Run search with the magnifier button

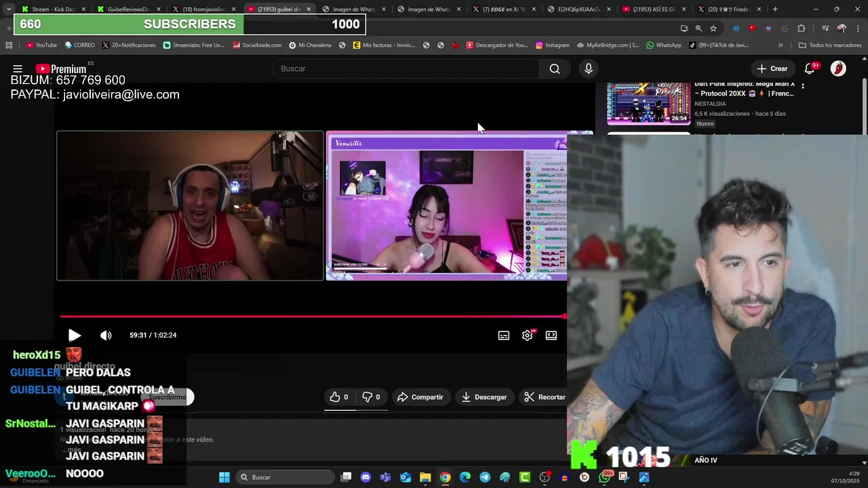point(555,68)
